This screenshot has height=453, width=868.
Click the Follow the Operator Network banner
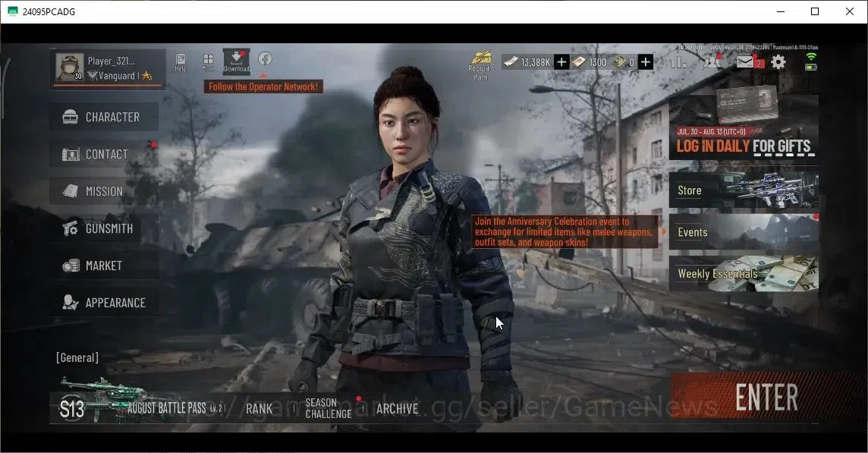click(x=263, y=87)
